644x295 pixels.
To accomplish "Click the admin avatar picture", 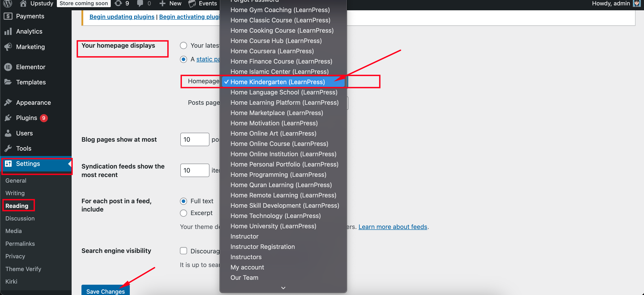I will [636, 3].
